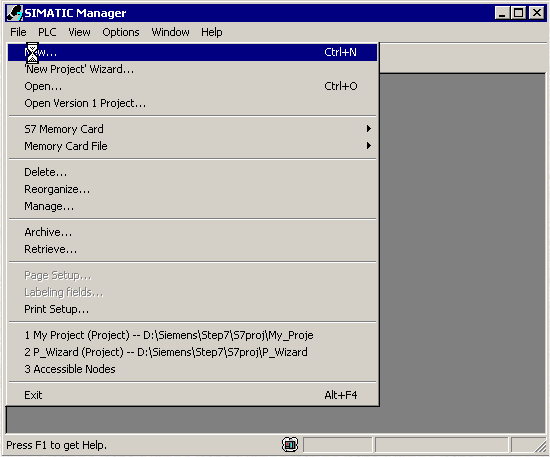Choose Exit from the File menu

tap(192, 395)
